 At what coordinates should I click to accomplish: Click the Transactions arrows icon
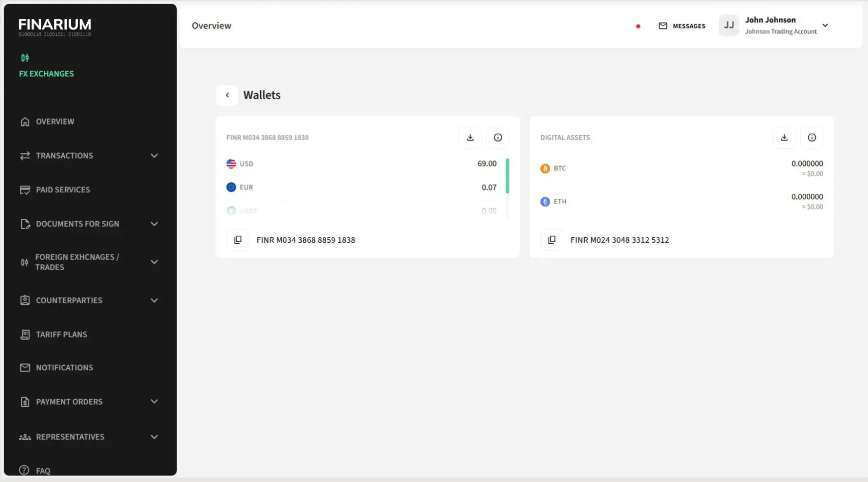25,156
